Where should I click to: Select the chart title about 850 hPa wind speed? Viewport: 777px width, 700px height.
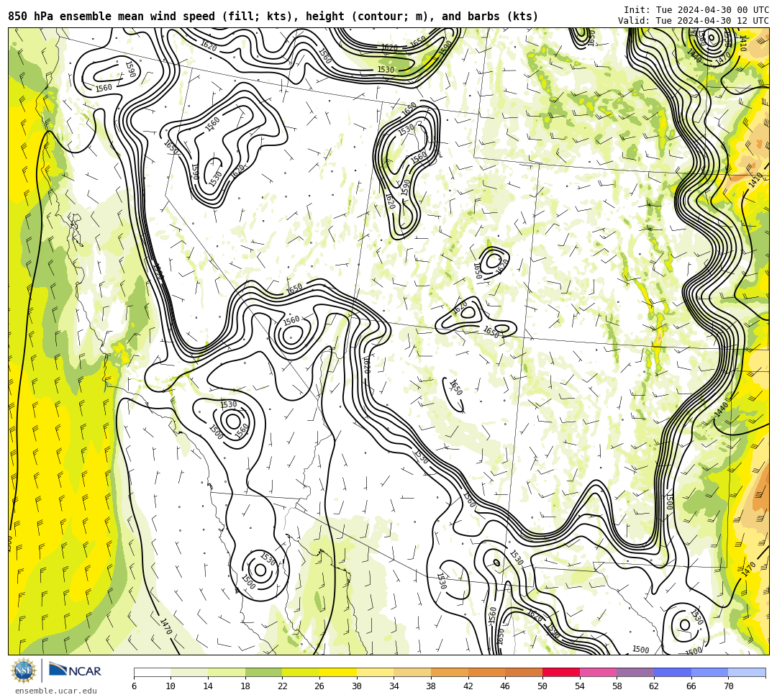click(273, 17)
